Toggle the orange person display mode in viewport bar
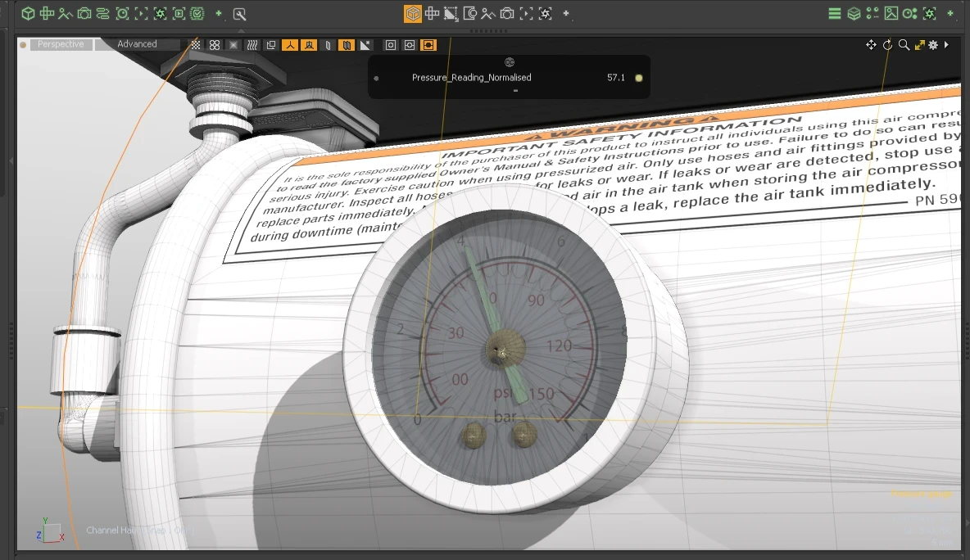 coord(288,45)
